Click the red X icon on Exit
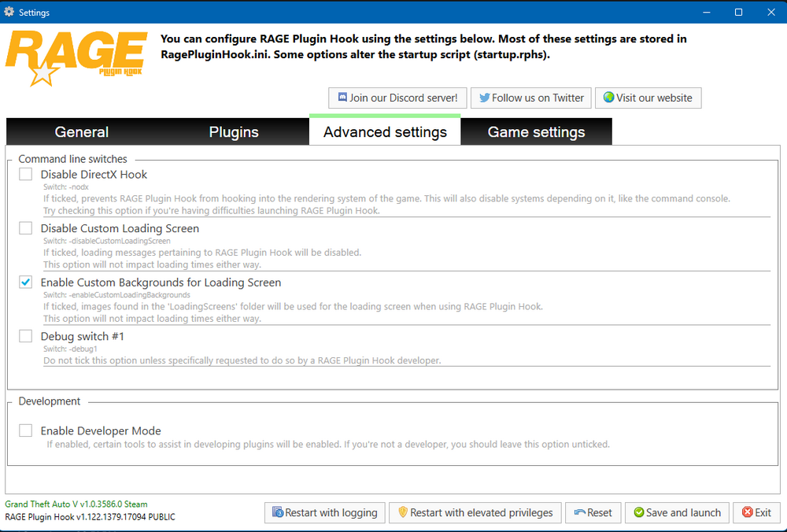This screenshot has height=532, width=787. point(748,512)
